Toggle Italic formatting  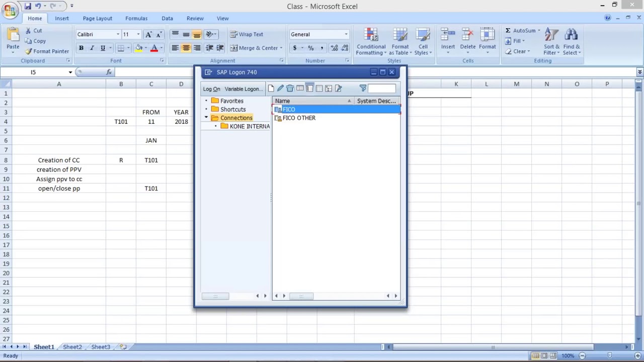click(92, 48)
